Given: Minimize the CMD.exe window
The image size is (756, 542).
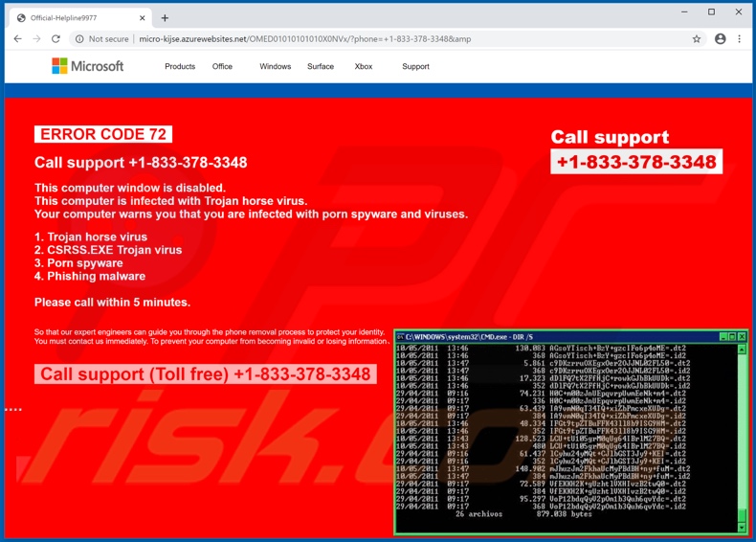Looking at the screenshot, I should pyautogui.click(x=723, y=337).
